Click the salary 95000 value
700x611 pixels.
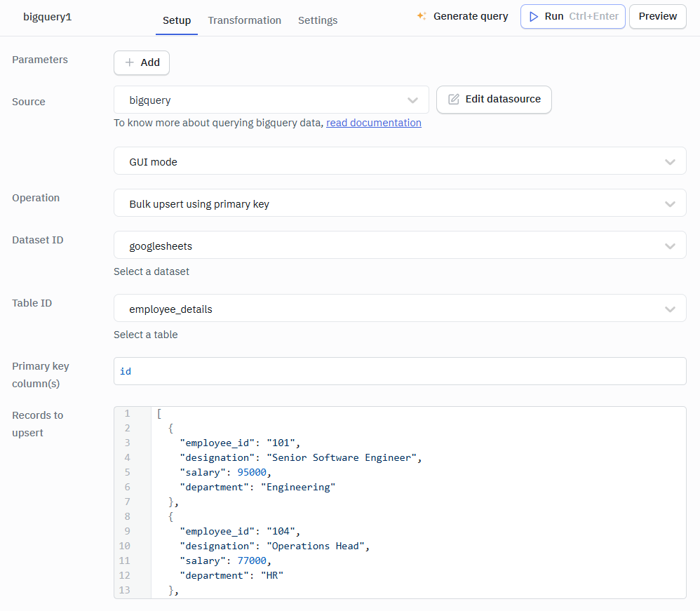252,472
